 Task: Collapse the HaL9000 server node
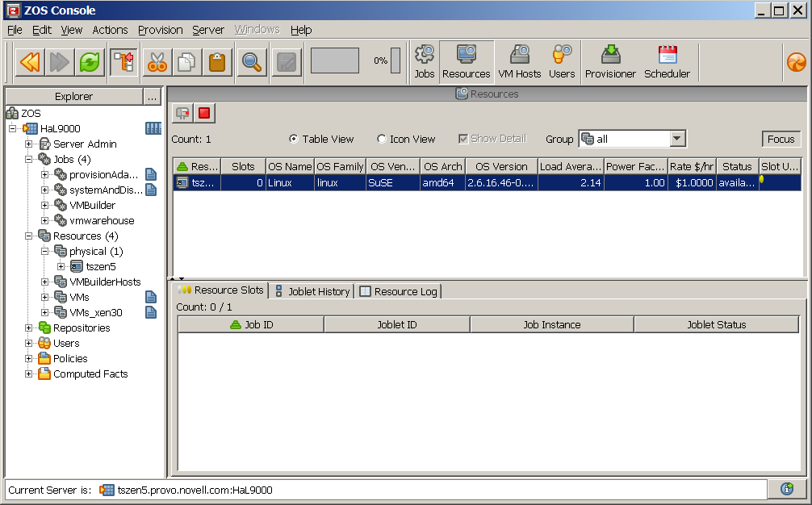pyautogui.click(x=12, y=128)
